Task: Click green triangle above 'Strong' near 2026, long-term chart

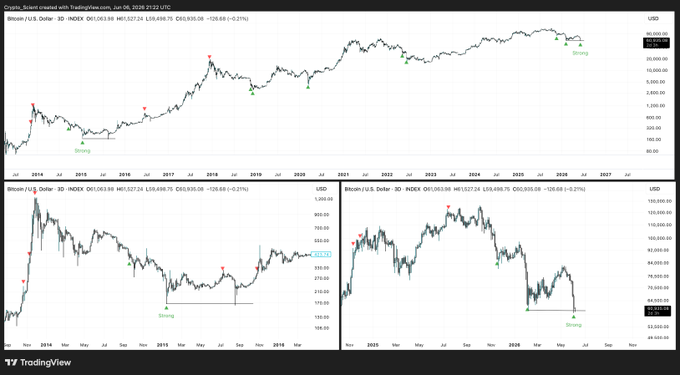Action: click(580, 45)
